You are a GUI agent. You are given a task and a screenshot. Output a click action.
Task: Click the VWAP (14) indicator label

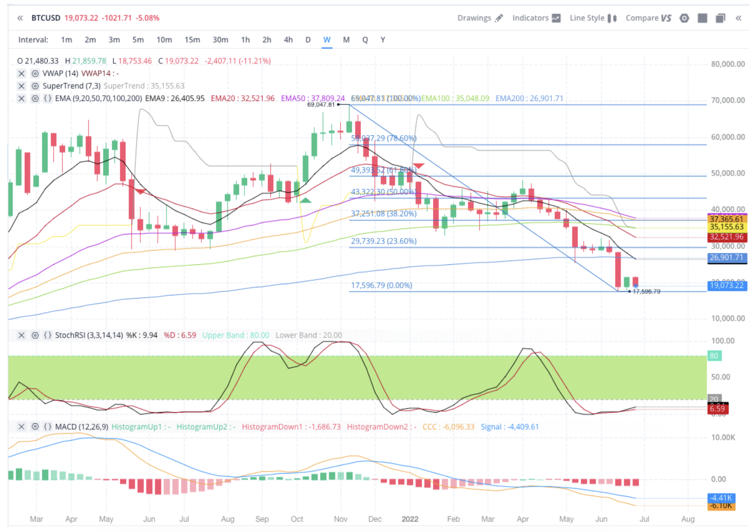coord(60,73)
